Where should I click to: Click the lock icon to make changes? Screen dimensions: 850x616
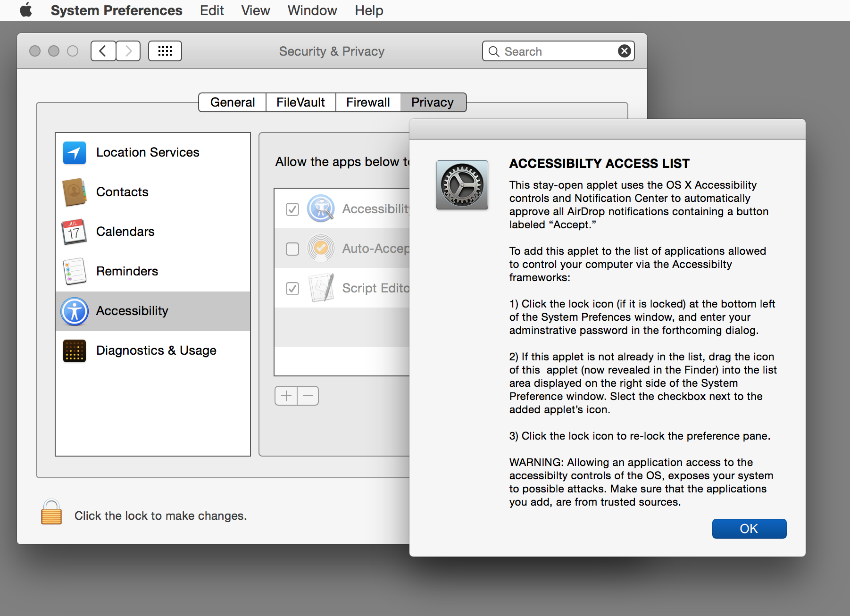click(51, 513)
